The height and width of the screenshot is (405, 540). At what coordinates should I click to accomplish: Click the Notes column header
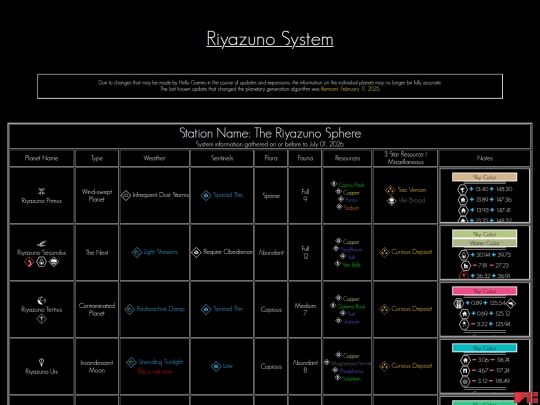(x=485, y=158)
